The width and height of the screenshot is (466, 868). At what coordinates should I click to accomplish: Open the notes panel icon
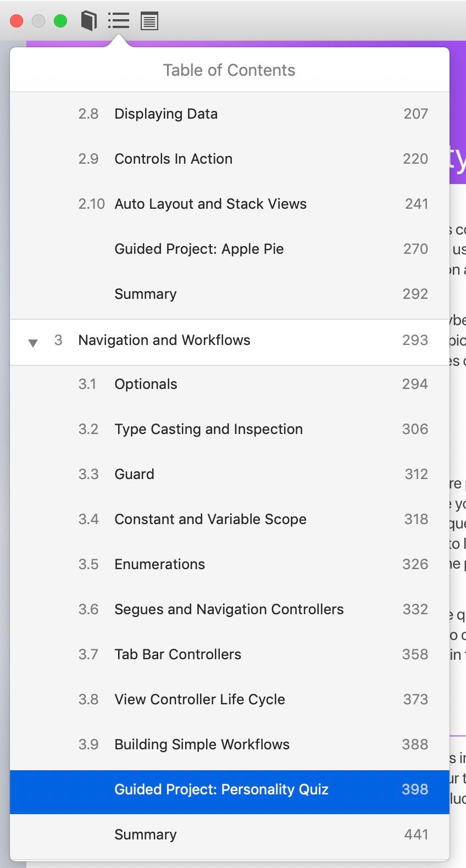[x=149, y=21]
